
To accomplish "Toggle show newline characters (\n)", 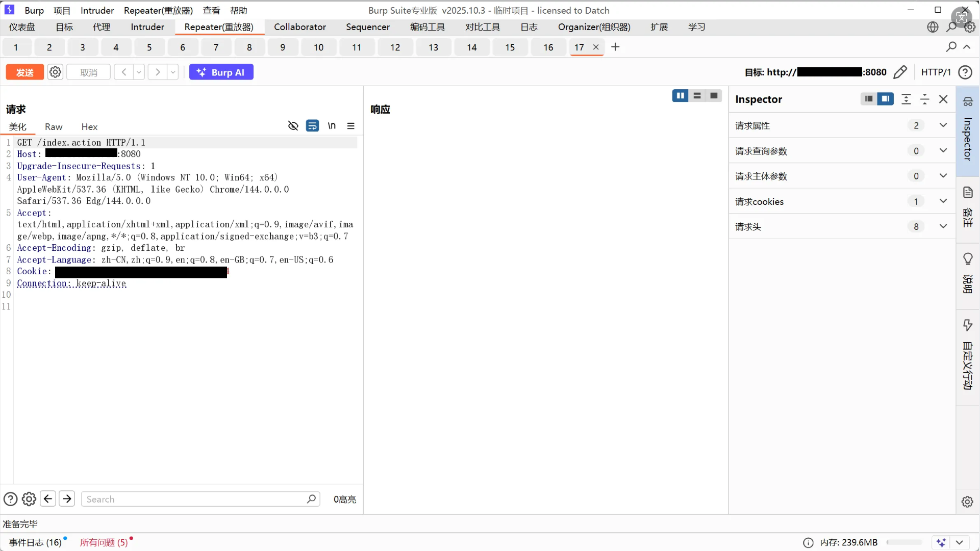I will [332, 126].
